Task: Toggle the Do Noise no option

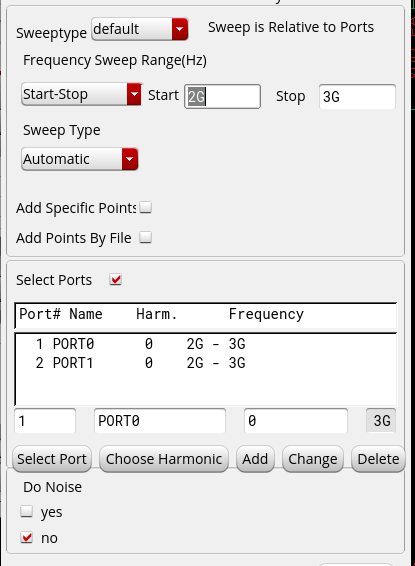Action: click(x=27, y=537)
